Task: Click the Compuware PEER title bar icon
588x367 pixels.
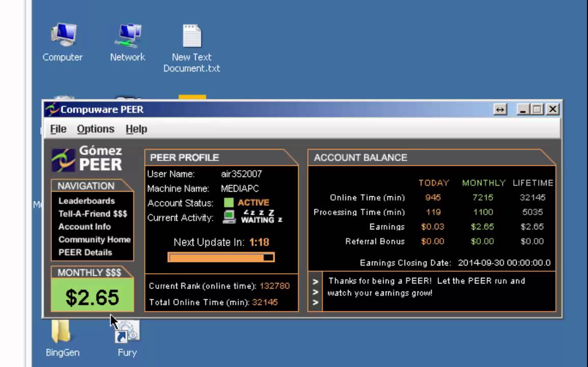Action: tap(52, 109)
